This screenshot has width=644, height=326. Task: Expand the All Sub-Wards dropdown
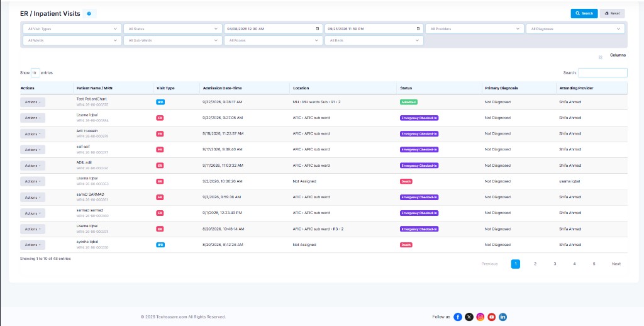coord(172,40)
